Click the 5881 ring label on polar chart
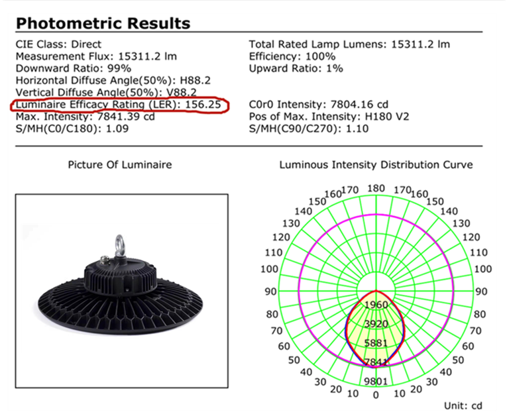 tap(376, 343)
